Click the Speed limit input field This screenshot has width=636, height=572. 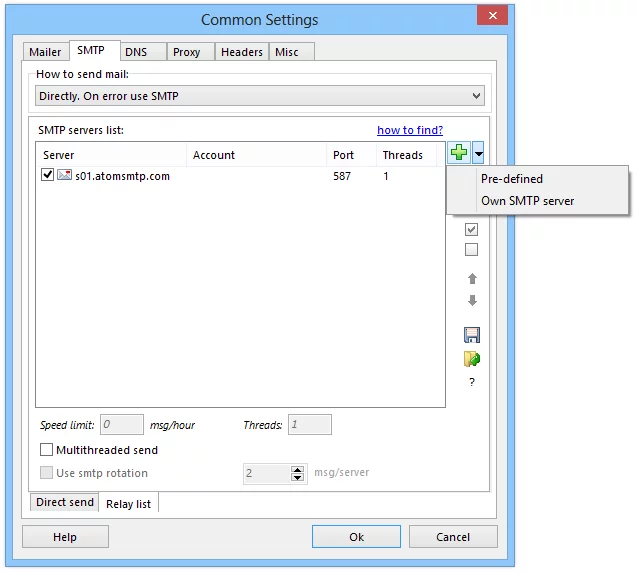pyautogui.click(x=121, y=425)
